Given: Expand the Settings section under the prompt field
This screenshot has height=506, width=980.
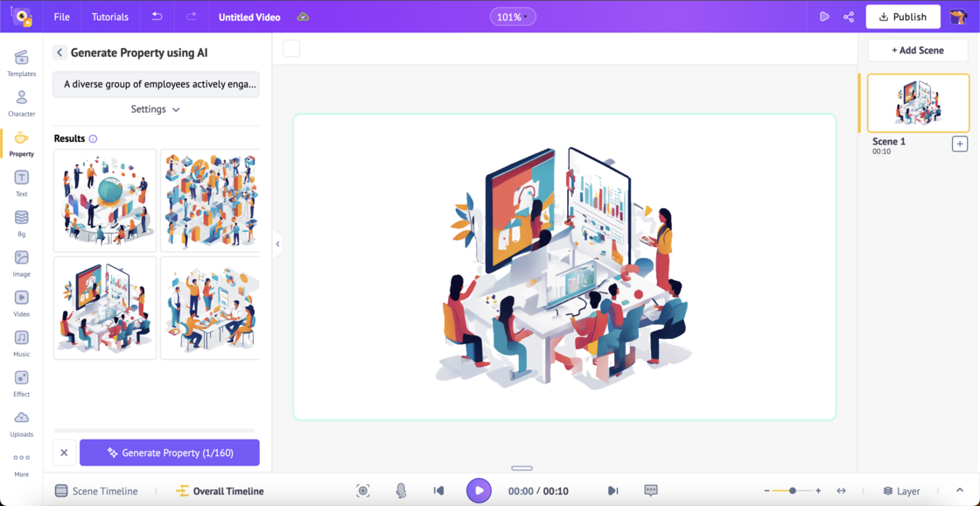Looking at the screenshot, I should [155, 109].
